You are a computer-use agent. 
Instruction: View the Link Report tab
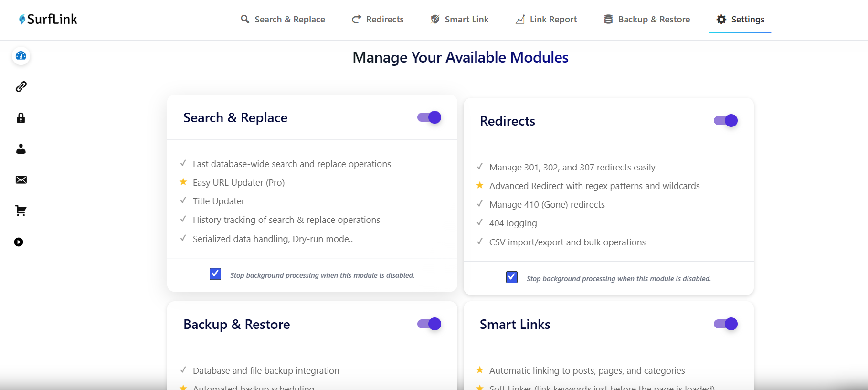tap(546, 20)
